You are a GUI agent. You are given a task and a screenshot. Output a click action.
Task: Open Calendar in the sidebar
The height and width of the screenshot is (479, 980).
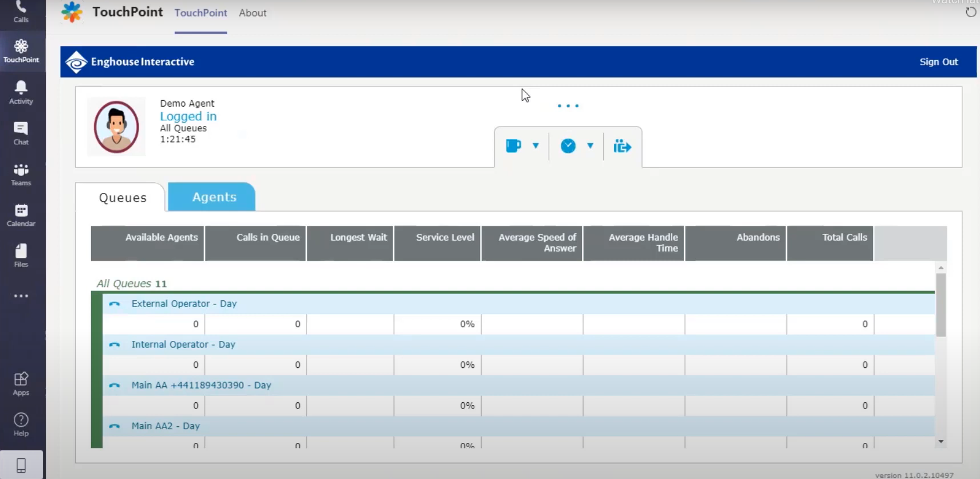(x=21, y=215)
